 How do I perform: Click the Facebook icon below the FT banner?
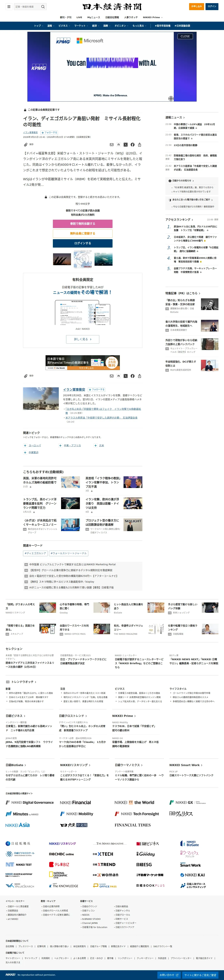pos(132,376)
